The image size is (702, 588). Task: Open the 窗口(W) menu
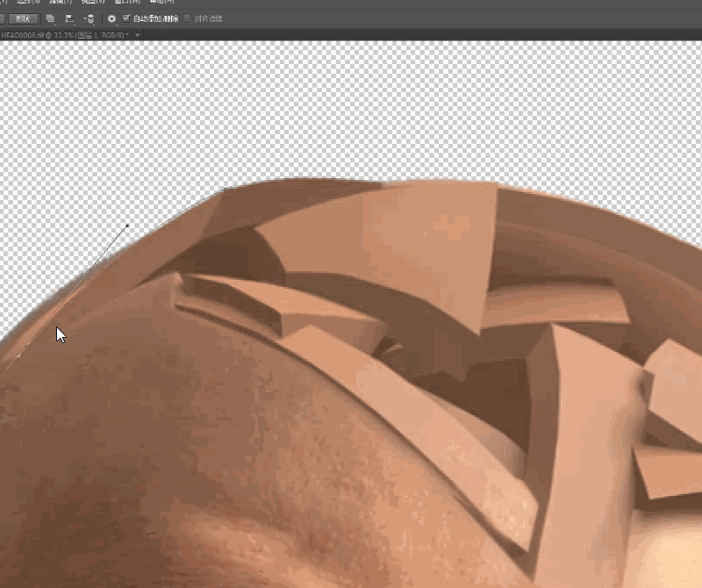[x=127, y=2]
